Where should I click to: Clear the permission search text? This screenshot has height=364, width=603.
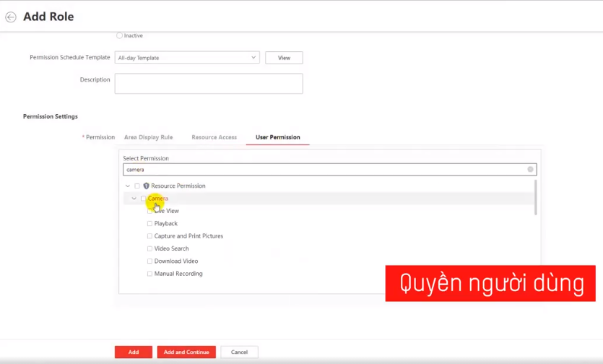pyautogui.click(x=530, y=169)
